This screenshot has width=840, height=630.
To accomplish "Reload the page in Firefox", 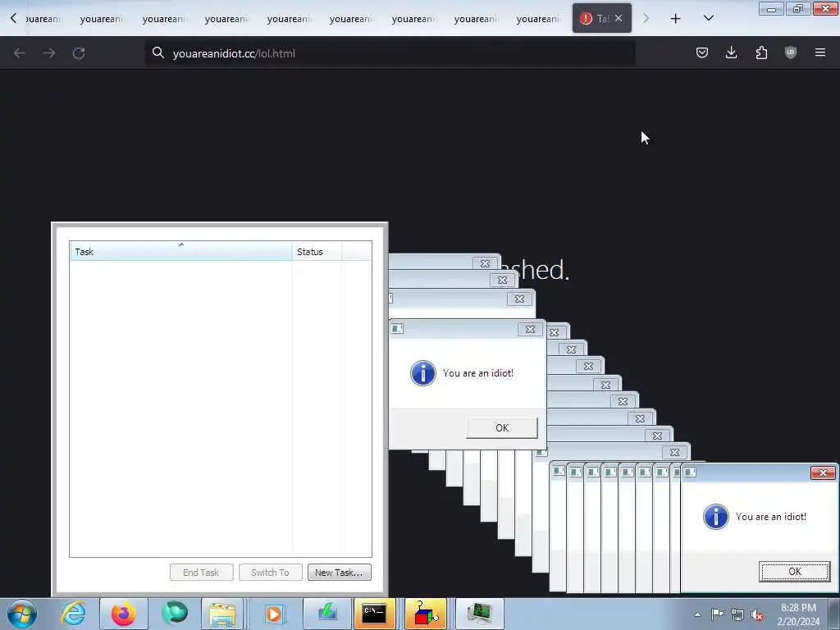I will 79,53.
